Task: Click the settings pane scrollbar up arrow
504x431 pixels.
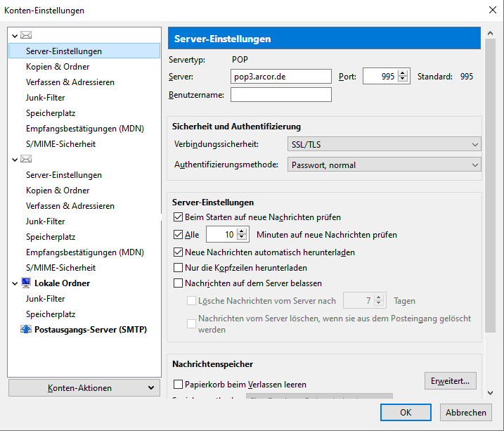Action: pyautogui.click(x=490, y=33)
